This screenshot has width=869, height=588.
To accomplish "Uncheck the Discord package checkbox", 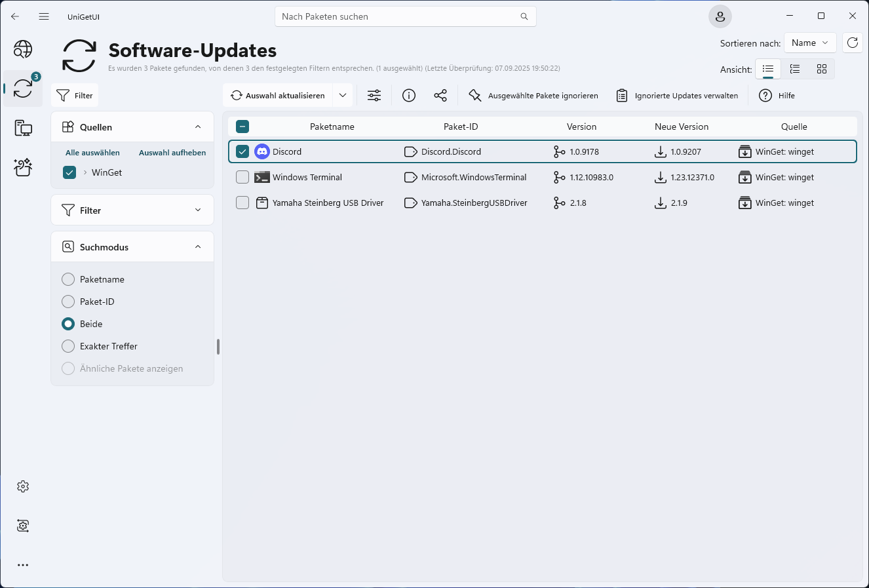I will pyautogui.click(x=242, y=151).
